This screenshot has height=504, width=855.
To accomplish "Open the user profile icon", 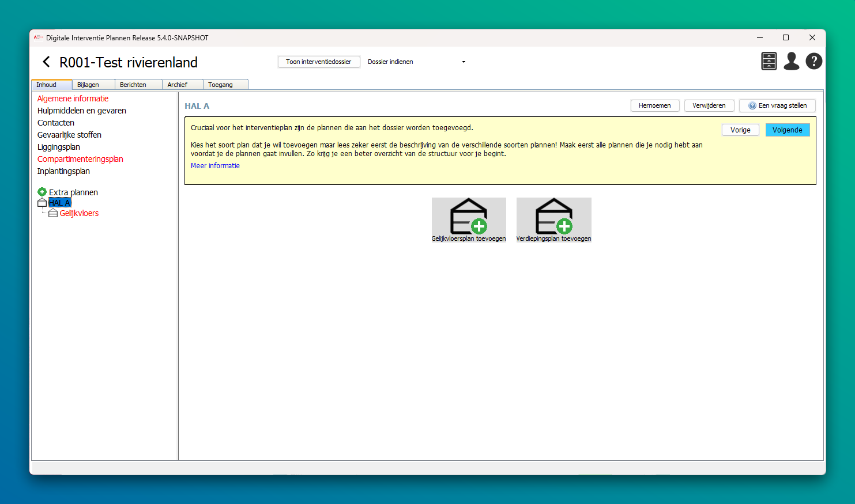I will [x=792, y=61].
